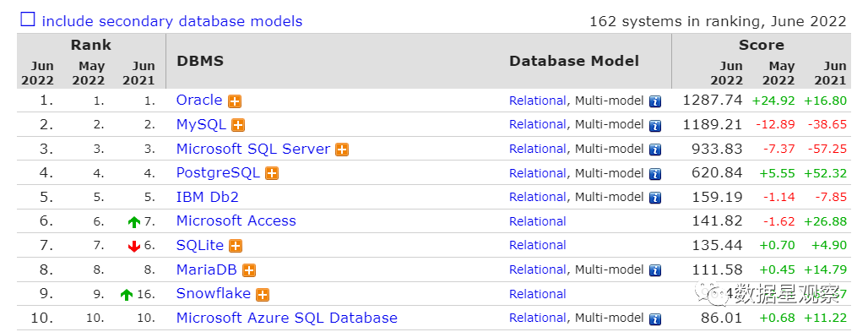Open the Microsoft Access link

point(236,220)
